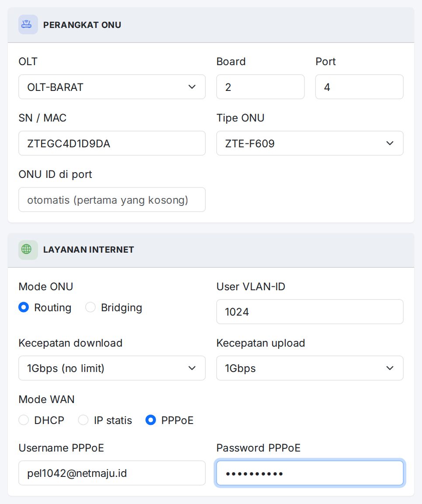Click the SN / MAC input field

pyautogui.click(x=112, y=143)
